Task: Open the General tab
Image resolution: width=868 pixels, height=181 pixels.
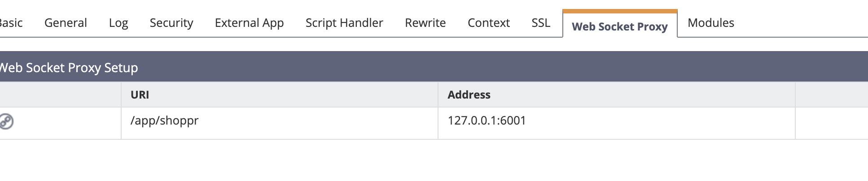Action: 66,23
